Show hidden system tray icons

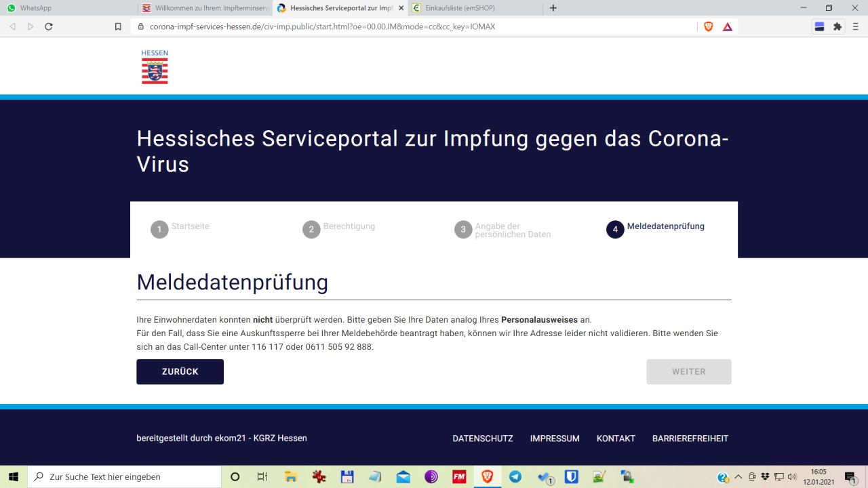pyautogui.click(x=738, y=476)
